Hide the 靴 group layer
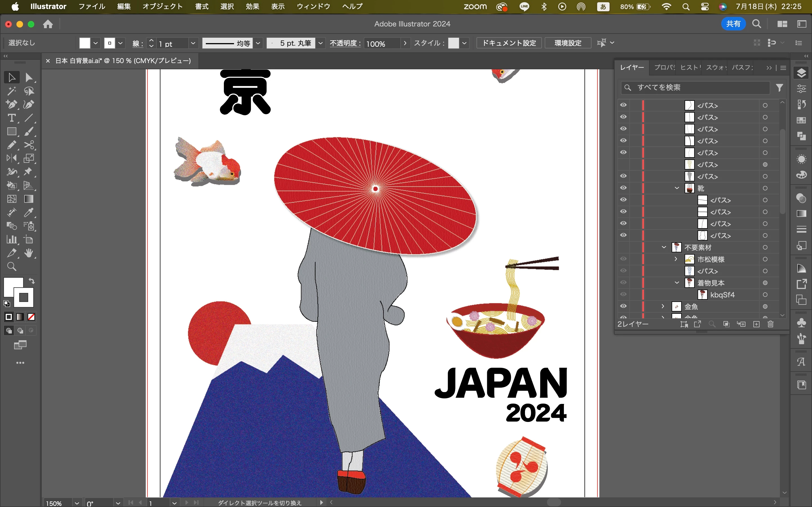 (x=623, y=188)
